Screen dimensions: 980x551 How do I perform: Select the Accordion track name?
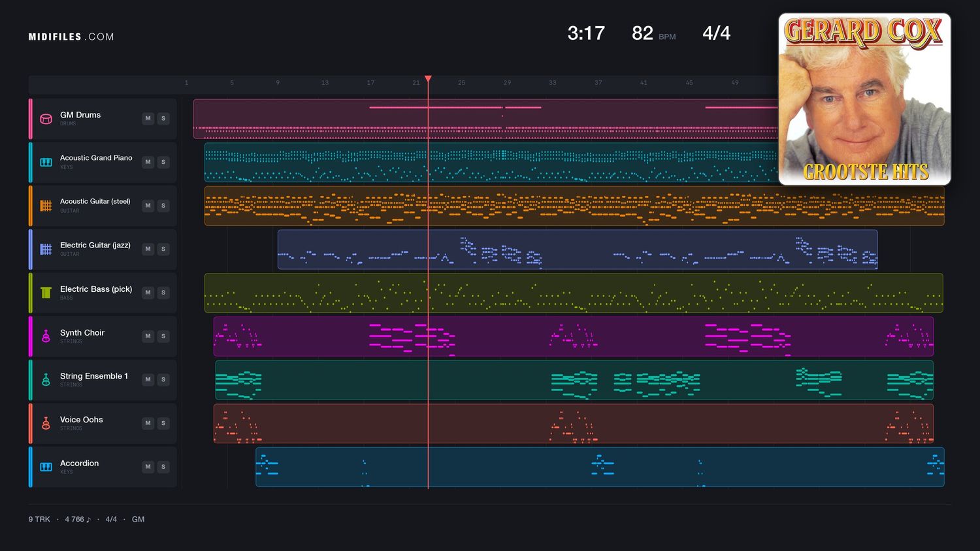[80, 464]
